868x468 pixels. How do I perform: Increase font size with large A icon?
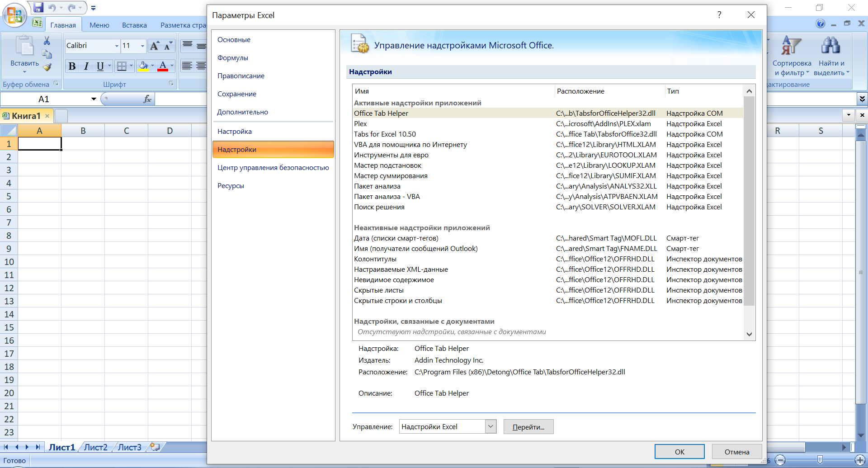(x=154, y=46)
